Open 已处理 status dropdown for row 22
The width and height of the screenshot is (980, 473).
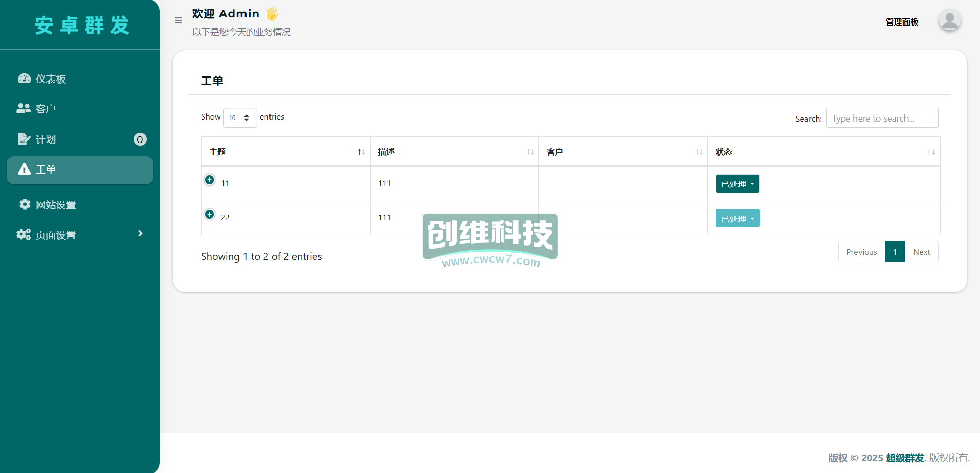click(737, 218)
